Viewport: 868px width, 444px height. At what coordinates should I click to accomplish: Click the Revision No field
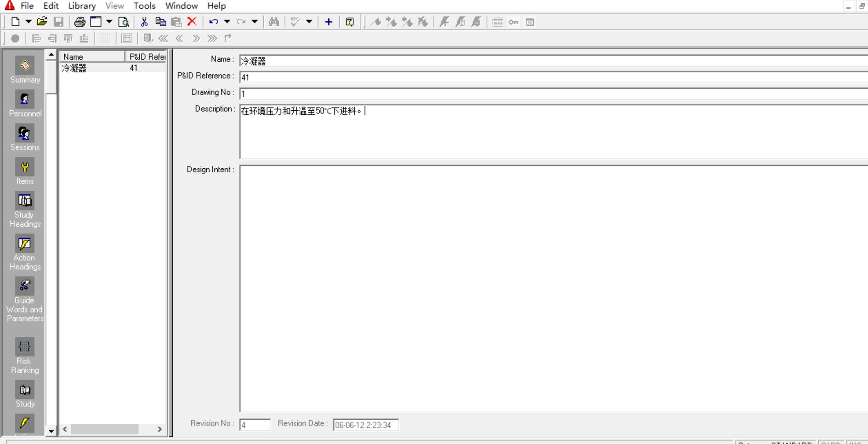[x=255, y=425]
